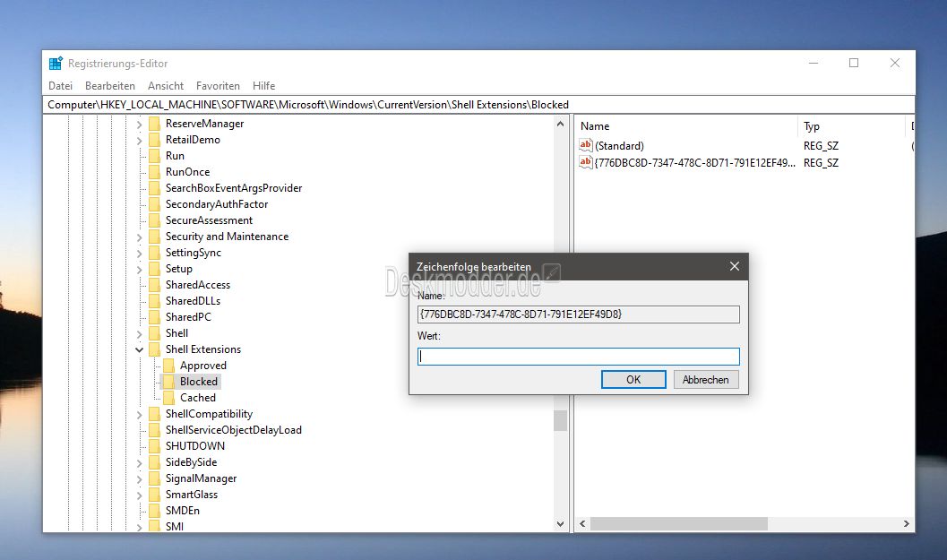
Task: Click the Blocked subkey folder icon
Action: tap(169, 382)
